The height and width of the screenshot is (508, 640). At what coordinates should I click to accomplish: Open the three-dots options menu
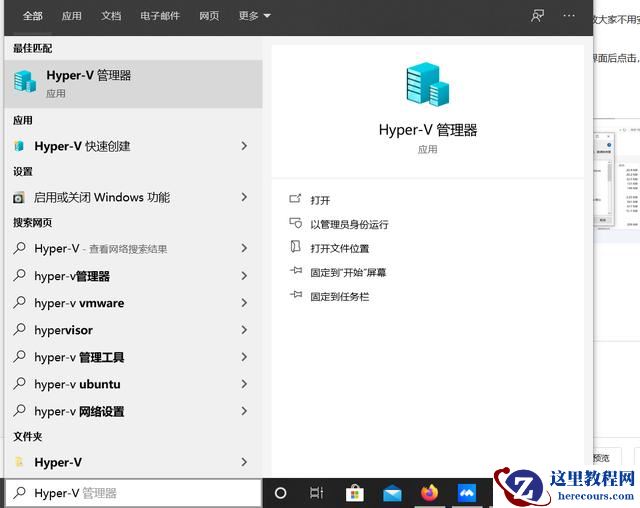(569, 16)
